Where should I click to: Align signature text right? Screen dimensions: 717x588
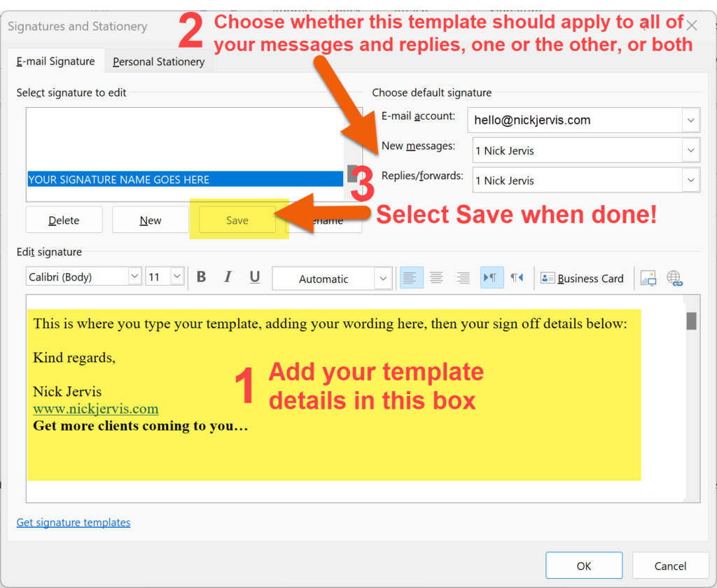463,277
